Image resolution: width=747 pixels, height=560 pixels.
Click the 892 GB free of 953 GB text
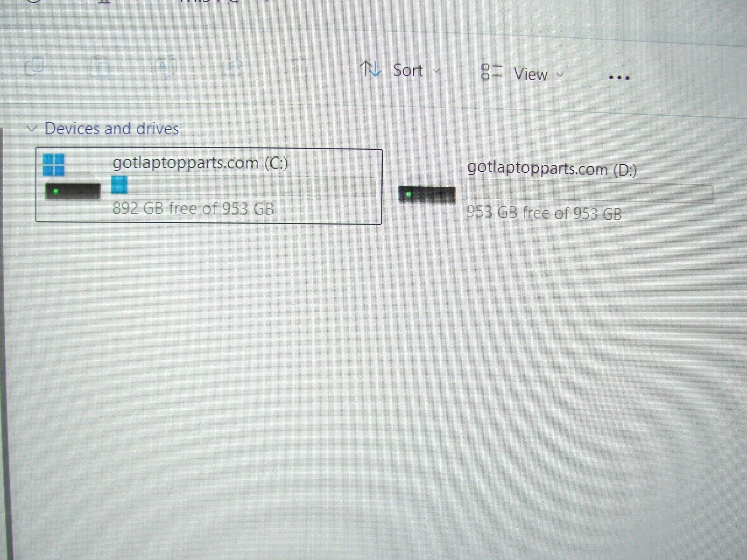(x=193, y=208)
